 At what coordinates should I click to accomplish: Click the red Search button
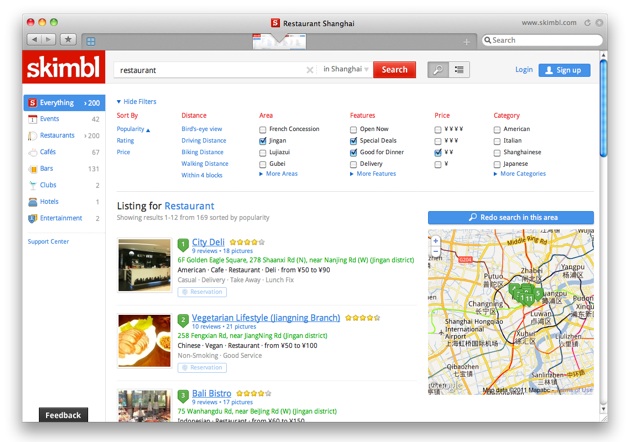[394, 70]
